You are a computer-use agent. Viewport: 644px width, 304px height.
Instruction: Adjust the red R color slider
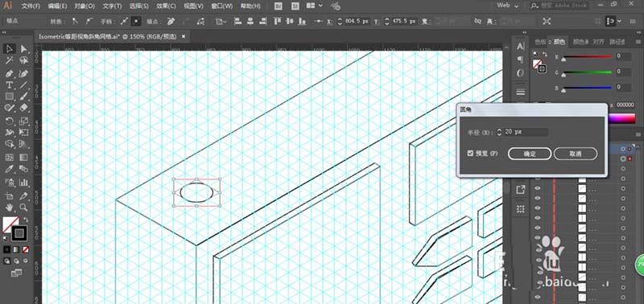(x=588, y=57)
